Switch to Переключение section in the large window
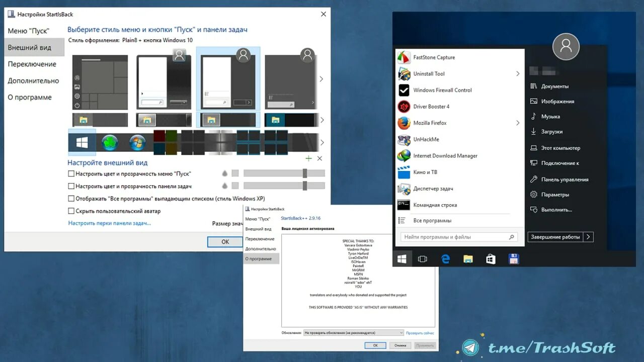 [x=34, y=64]
